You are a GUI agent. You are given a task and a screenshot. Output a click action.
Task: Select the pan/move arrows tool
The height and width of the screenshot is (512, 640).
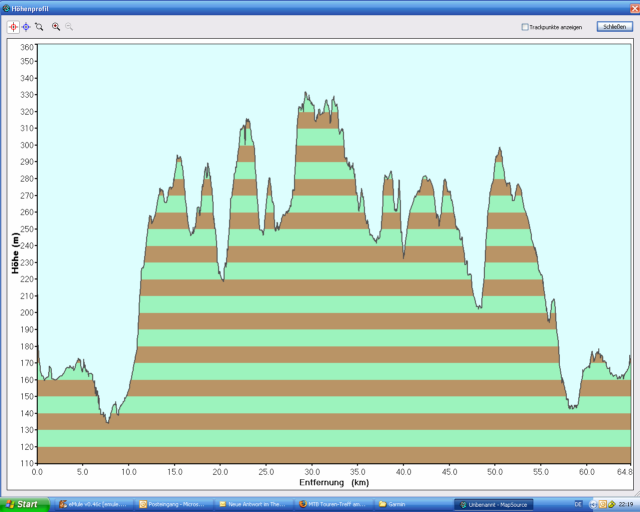(26, 27)
